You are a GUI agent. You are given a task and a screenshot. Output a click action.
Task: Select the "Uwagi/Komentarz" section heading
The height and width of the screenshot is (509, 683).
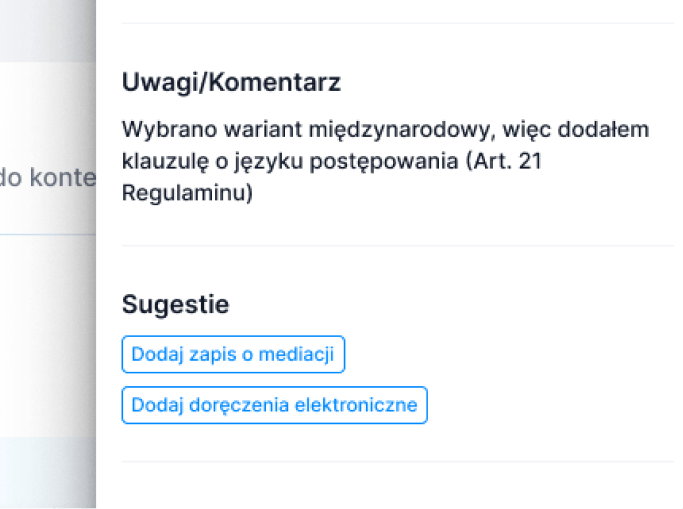[231, 82]
